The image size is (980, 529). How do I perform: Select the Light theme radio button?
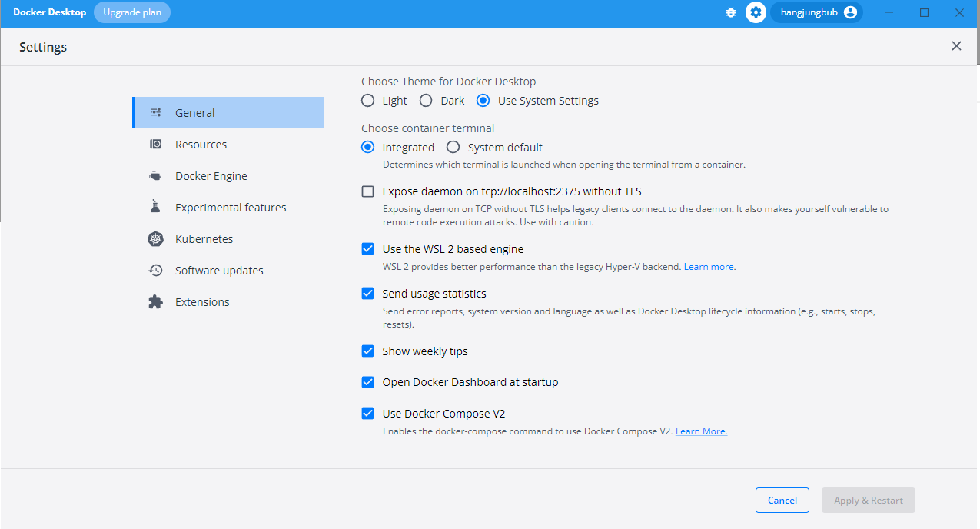tap(368, 100)
